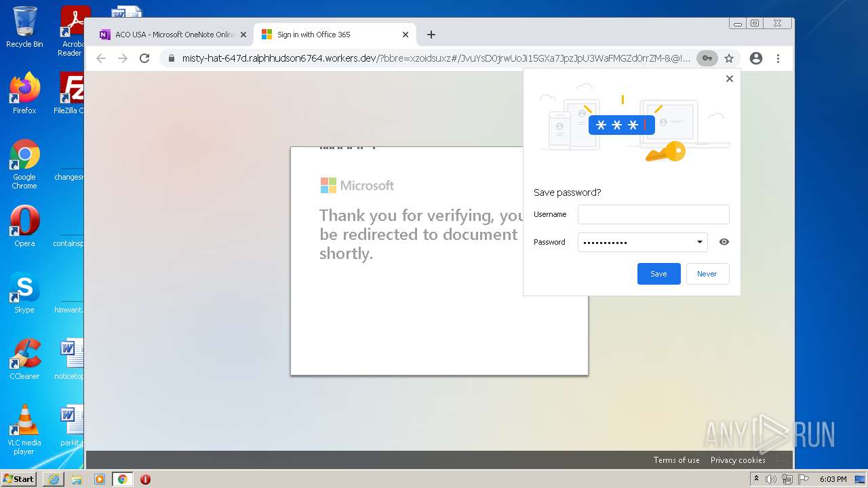Reload the current page
Screen dimensions: 868x488
144,58
